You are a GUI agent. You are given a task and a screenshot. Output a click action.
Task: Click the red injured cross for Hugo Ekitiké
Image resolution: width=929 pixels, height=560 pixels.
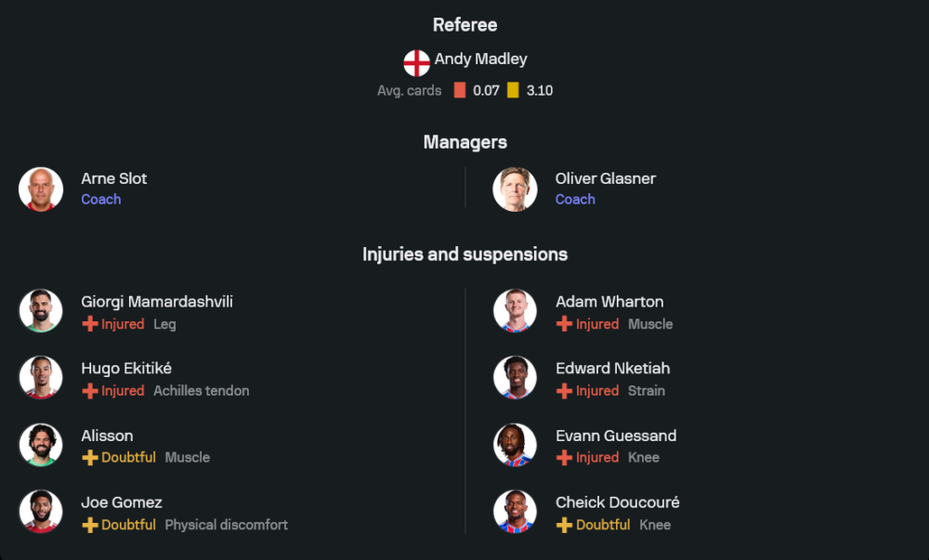click(x=90, y=391)
